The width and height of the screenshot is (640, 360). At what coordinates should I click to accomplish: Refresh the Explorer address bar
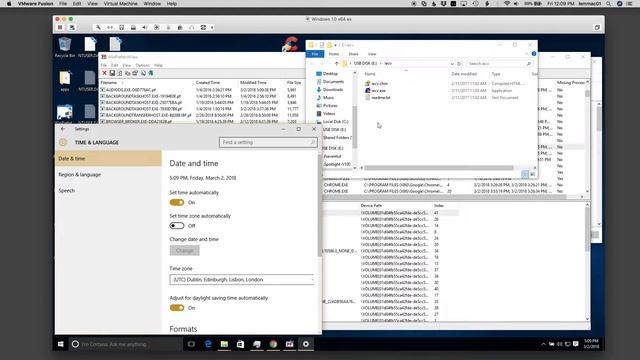click(x=459, y=64)
